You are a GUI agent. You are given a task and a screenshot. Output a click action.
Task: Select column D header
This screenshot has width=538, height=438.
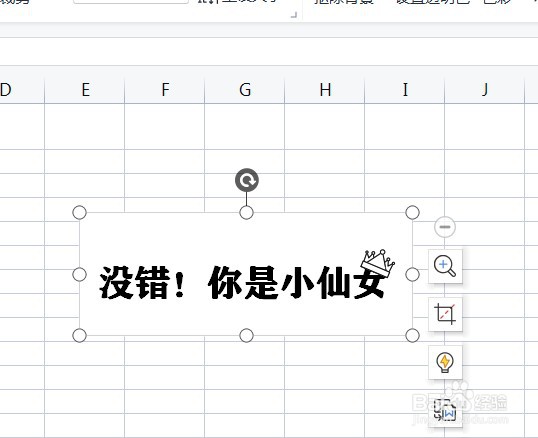coord(22,90)
